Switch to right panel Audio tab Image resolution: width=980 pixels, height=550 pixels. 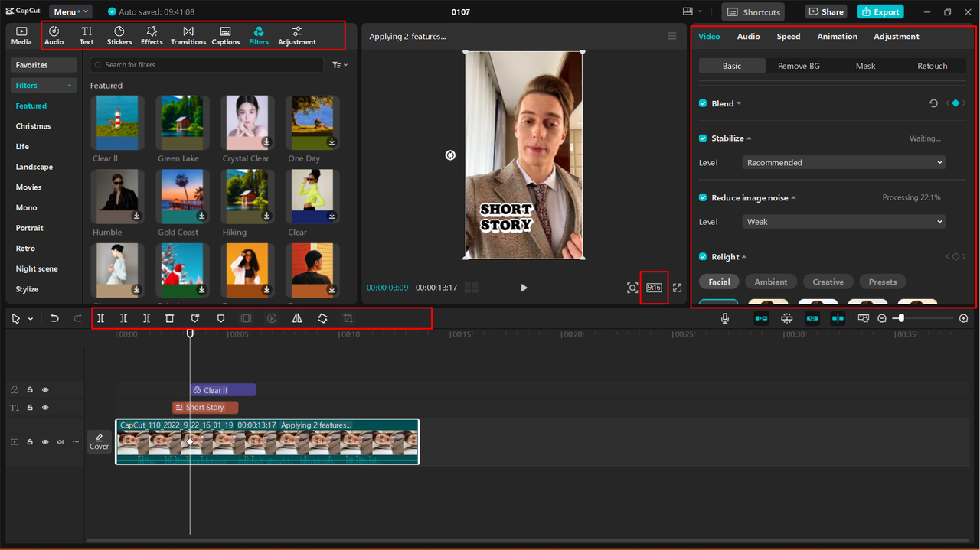749,36
